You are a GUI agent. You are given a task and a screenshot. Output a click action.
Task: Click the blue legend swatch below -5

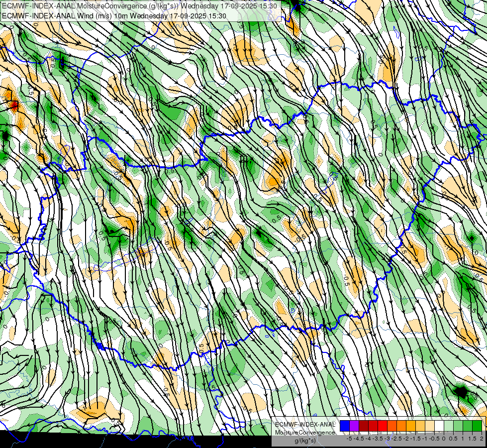(345, 426)
